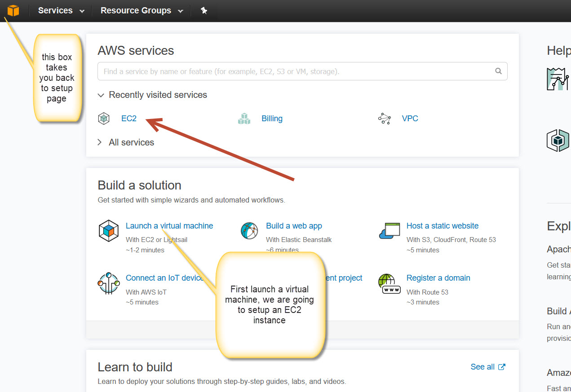The image size is (571, 392).
Task: Click the Connect an IoT device icon
Action: (108, 283)
